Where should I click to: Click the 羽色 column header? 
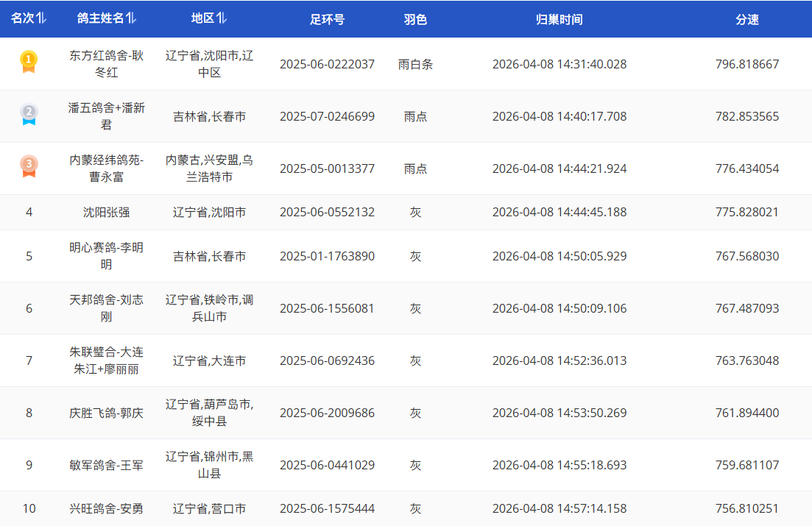415,19
